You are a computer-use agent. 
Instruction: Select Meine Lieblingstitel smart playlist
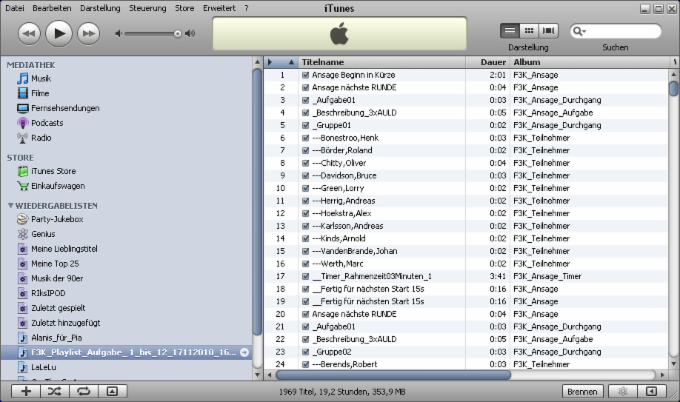pyautogui.click(x=64, y=248)
